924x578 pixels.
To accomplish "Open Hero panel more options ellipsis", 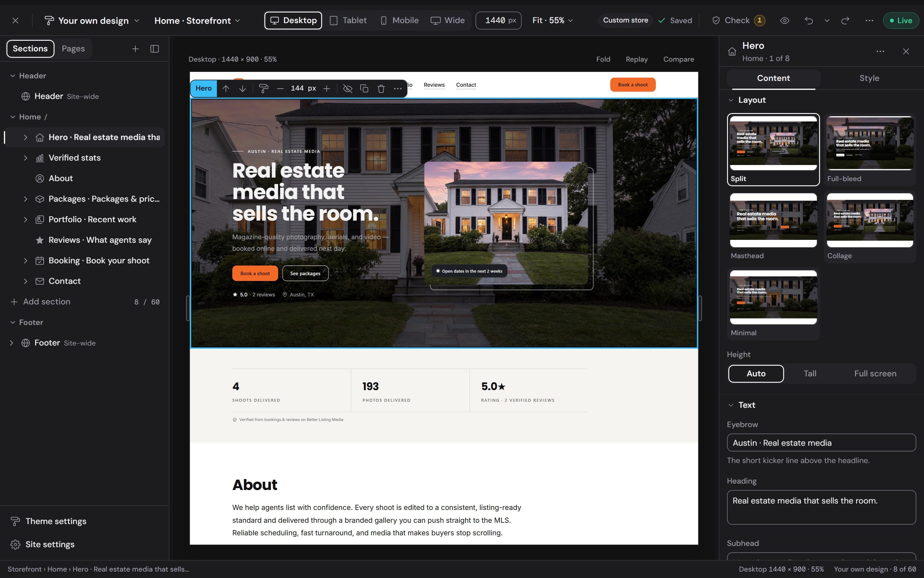I will [880, 51].
